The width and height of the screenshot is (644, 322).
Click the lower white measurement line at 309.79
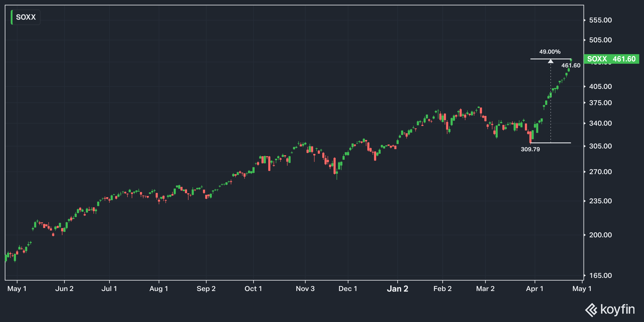pos(560,143)
